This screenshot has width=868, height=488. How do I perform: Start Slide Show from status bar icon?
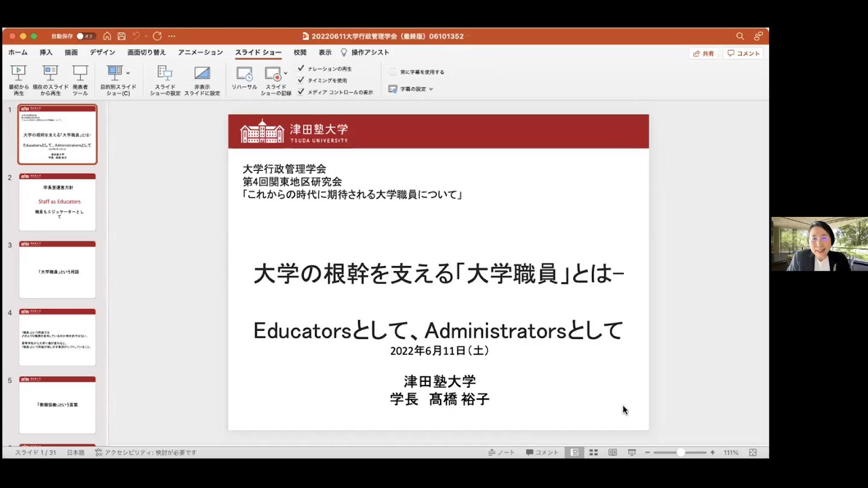pyautogui.click(x=632, y=452)
